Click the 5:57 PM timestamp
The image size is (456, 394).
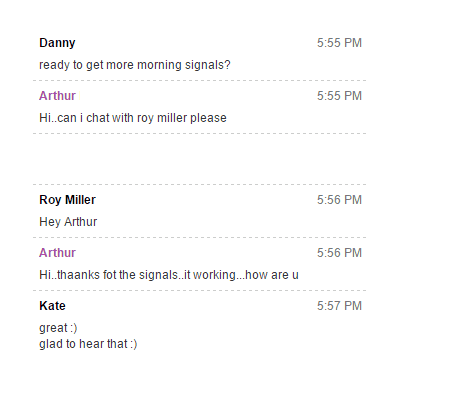tap(339, 306)
